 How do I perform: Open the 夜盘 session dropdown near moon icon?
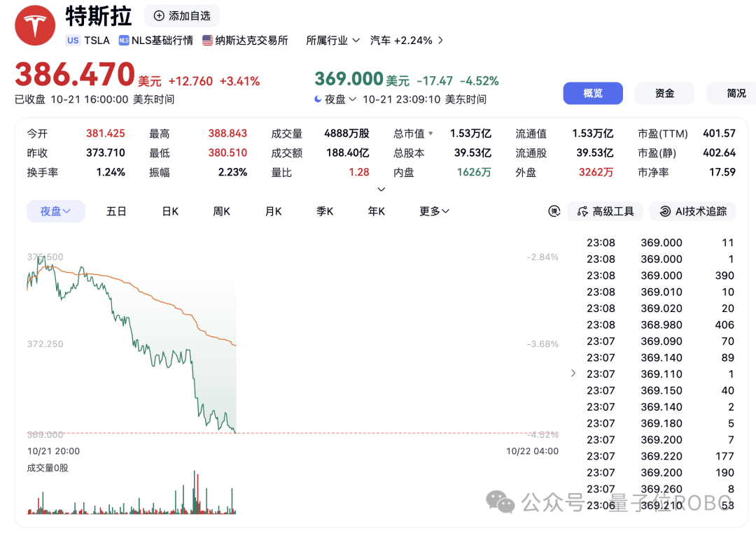340,99
